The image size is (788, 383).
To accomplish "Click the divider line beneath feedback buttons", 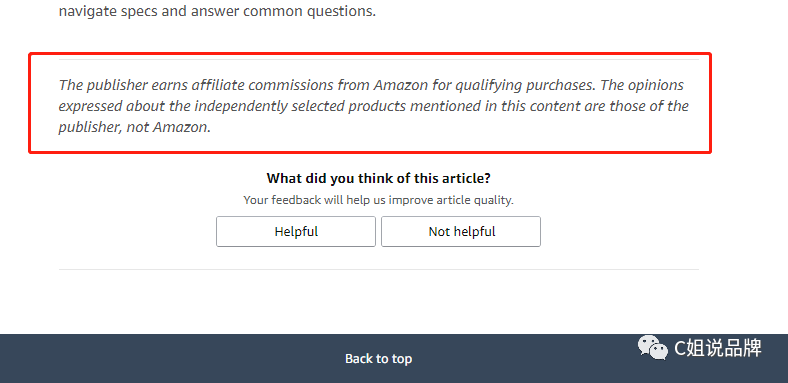I will [x=378, y=269].
